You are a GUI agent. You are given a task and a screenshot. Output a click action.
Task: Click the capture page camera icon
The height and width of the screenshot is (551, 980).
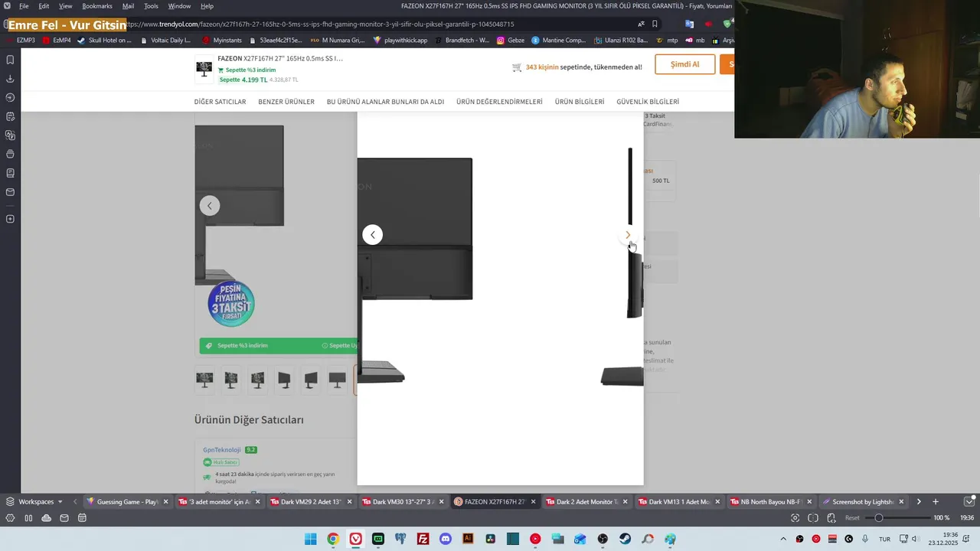coord(795,518)
